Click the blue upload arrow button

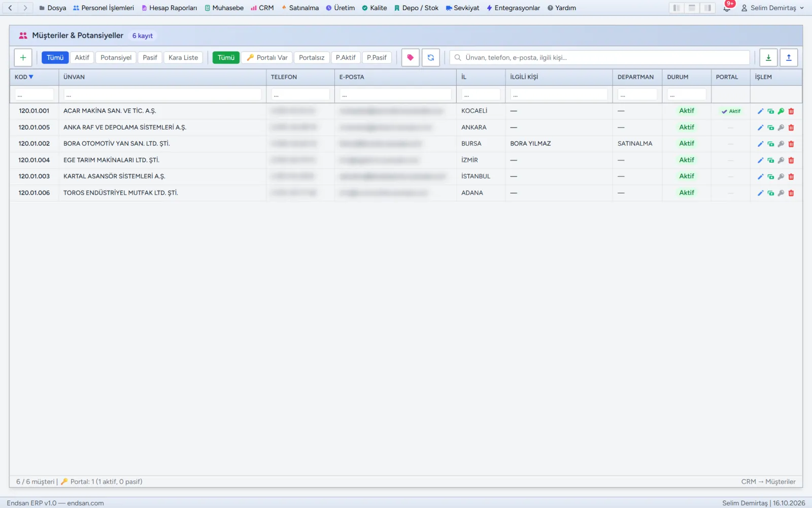pyautogui.click(x=789, y=57)
